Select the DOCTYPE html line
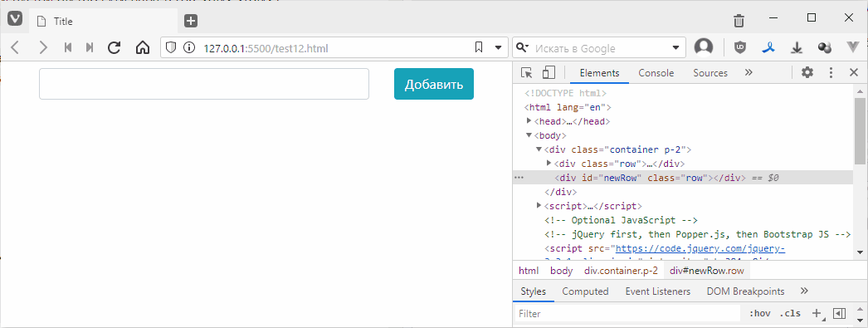This screenshot has height=328, width=868. click(x=565, y=93)
